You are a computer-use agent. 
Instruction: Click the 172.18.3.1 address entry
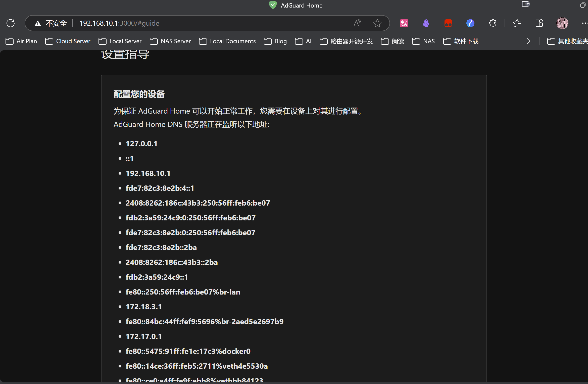[x=144, y=307]
